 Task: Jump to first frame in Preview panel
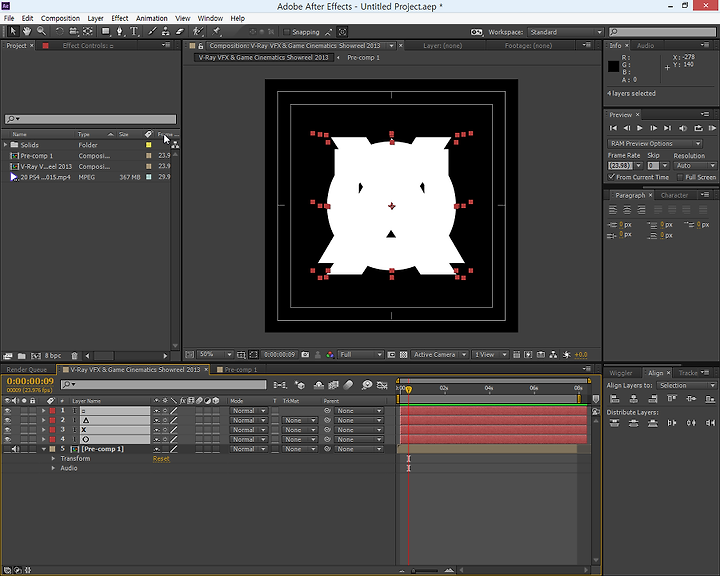[x=613, y=128]
